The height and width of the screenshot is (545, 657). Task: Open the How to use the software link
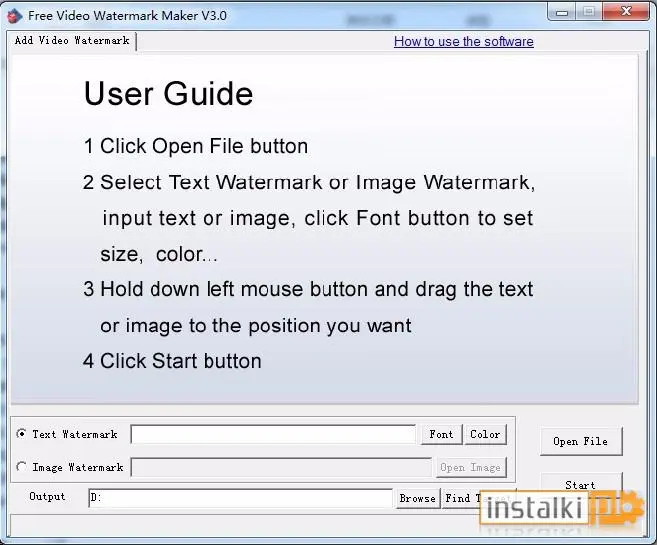click(463, 41)
